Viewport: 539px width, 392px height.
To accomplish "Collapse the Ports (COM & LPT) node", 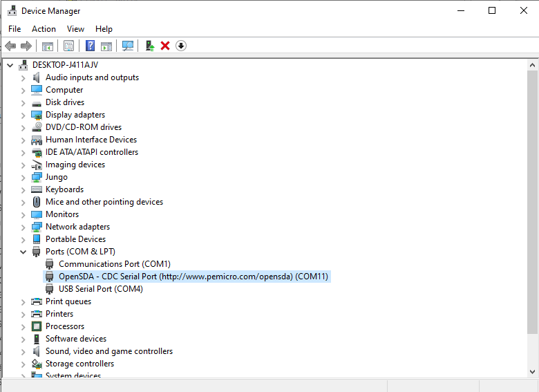I will tap(23, 252).
